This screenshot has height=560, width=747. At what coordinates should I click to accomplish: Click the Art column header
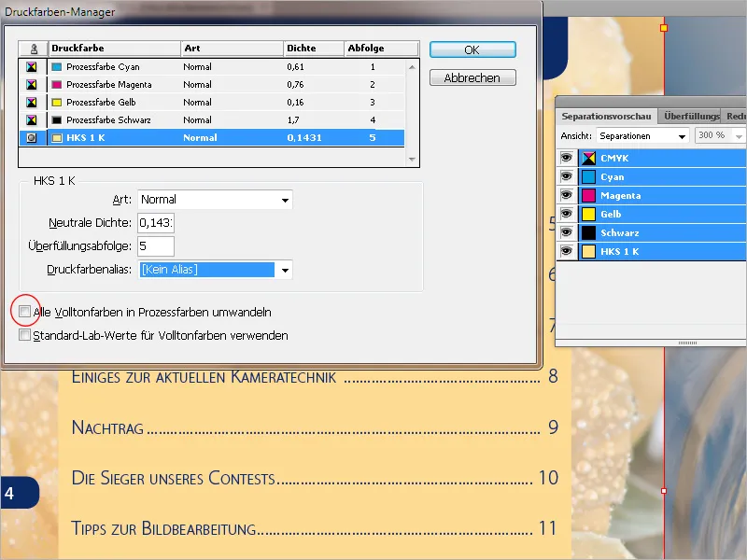[x=232, y=49]
